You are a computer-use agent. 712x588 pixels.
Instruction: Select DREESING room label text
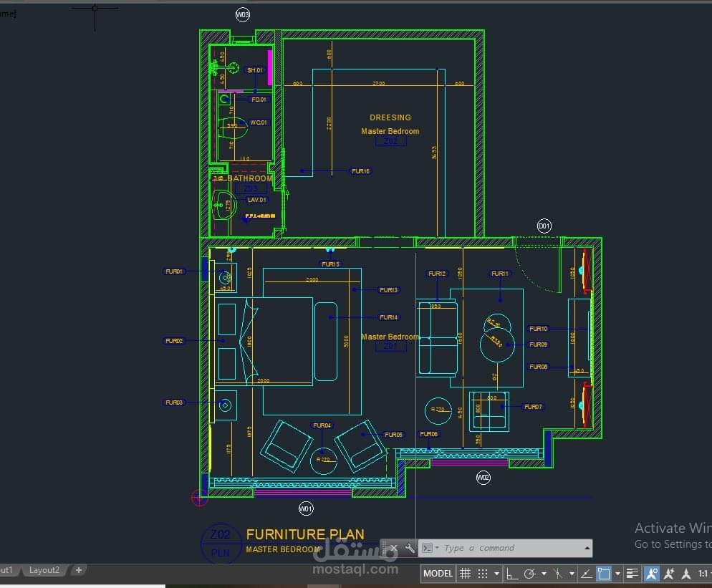[390, 117]
